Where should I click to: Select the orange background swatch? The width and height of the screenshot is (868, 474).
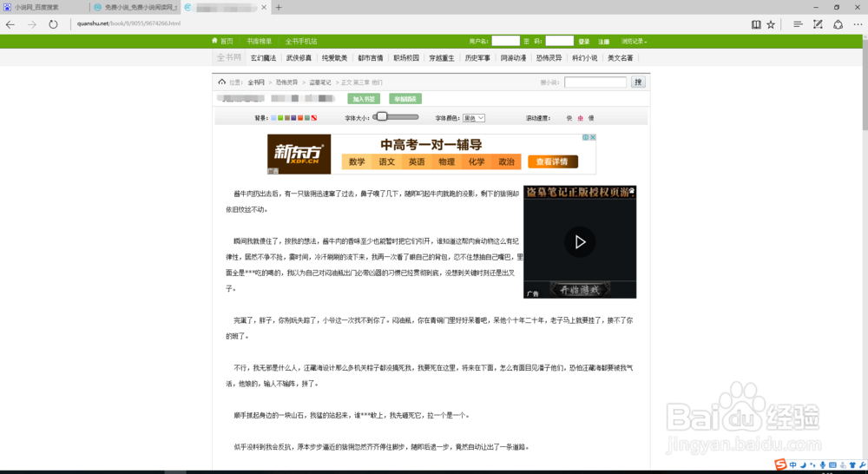[x=300, y=118]
